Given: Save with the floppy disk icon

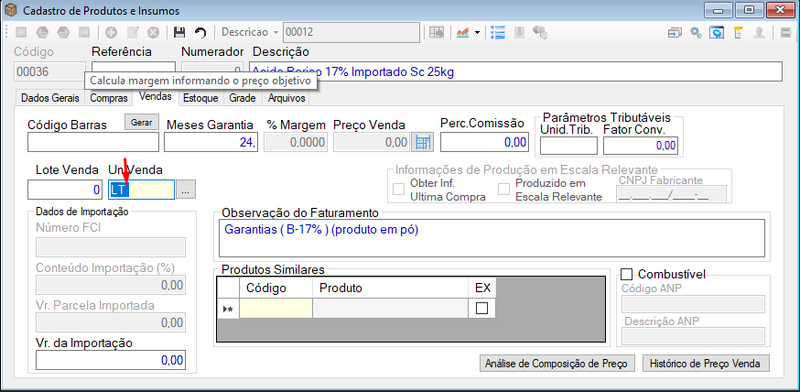Looking at the screenshot, I should coord(179,32).
